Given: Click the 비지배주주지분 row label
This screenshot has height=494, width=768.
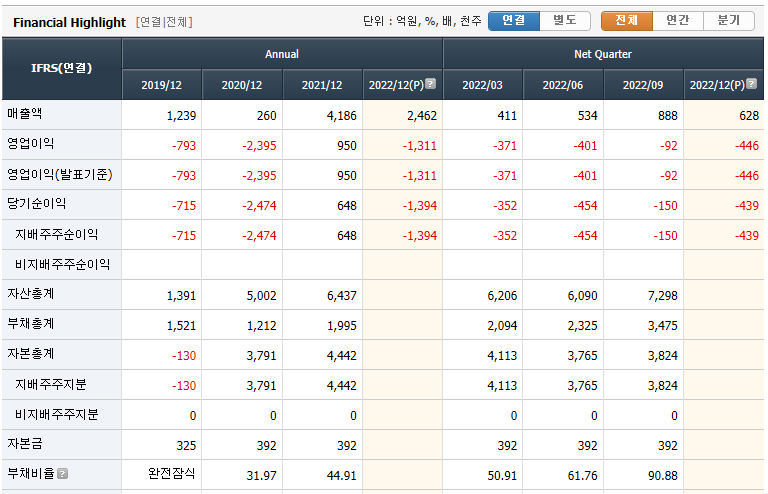Looking at the screenshot, I should point(56,414).
